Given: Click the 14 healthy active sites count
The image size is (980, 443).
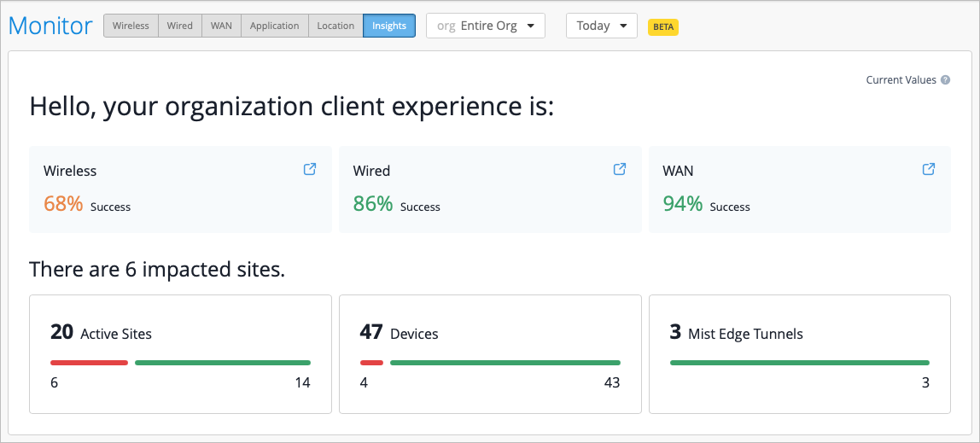Looking at the screenshot, I should tap(302, 383).
